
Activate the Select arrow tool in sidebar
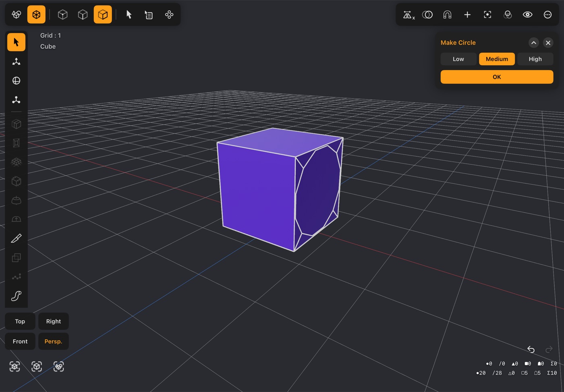tap(16, 42)
